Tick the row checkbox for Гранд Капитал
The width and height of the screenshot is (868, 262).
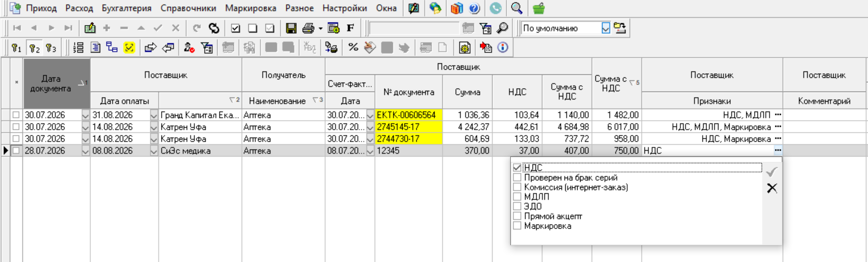(16, 115)
